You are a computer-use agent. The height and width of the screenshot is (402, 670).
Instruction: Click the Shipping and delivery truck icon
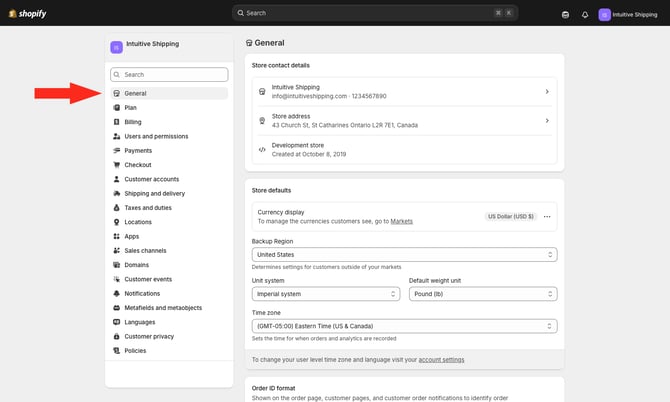(117, 194)
